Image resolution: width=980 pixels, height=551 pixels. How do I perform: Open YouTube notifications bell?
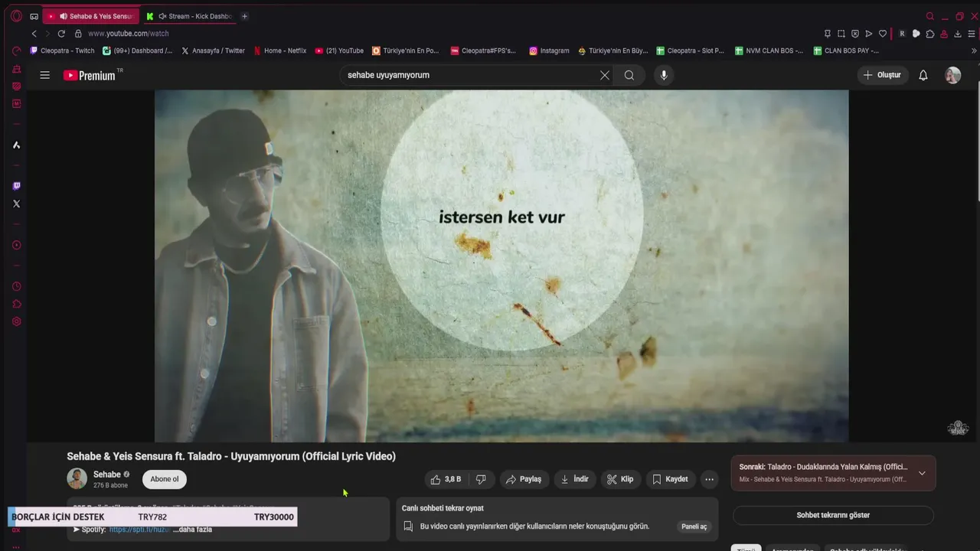[923, 75]
